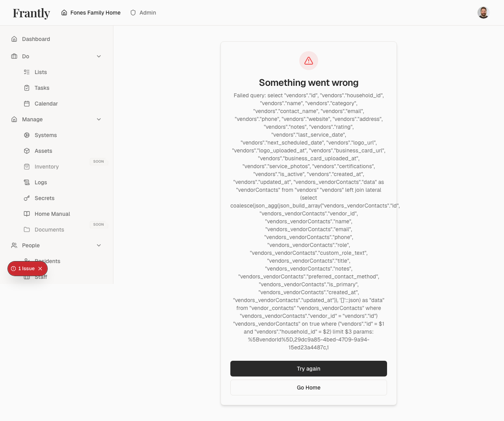
Task: Collapse the Manage section
Action: point(99,119)
